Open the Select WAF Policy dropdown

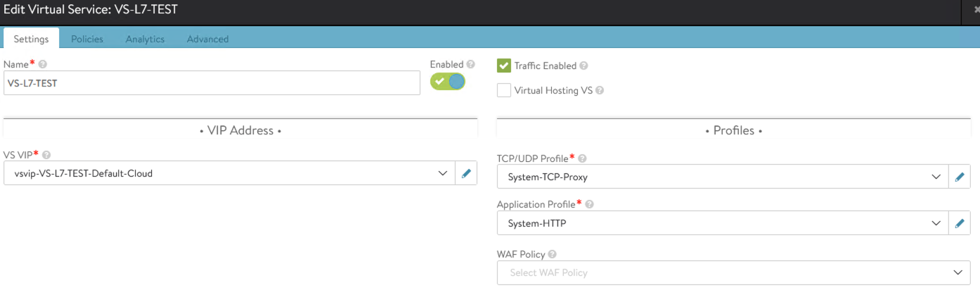(733, 272)
